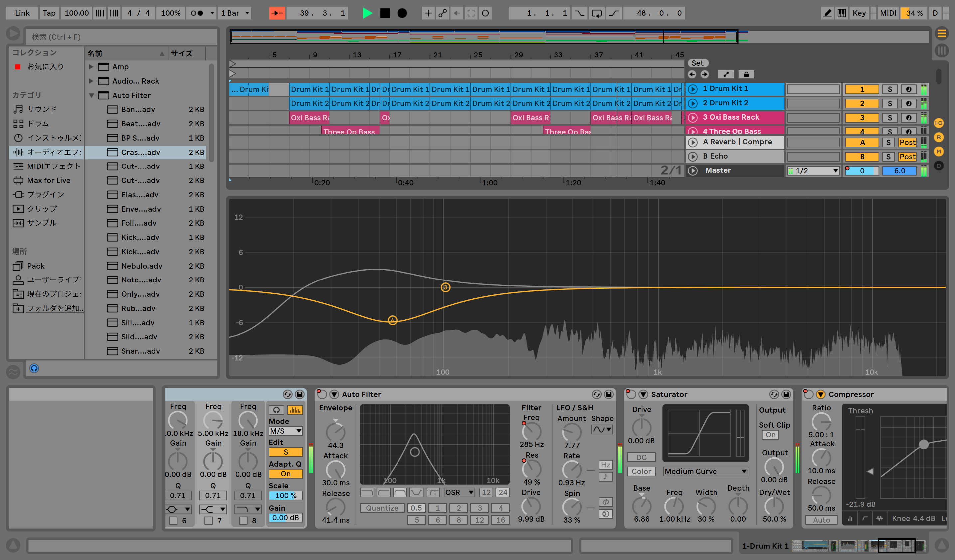This screenshot has width=955, height=560.
Task: Click the Auto Filter hot-swap preset icon
Action: [596, 394]
